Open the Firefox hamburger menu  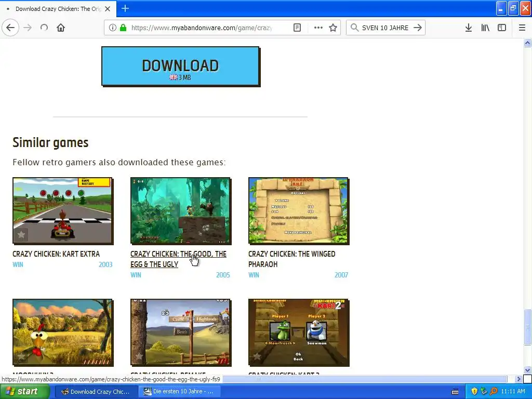click(x=522, y=28)
